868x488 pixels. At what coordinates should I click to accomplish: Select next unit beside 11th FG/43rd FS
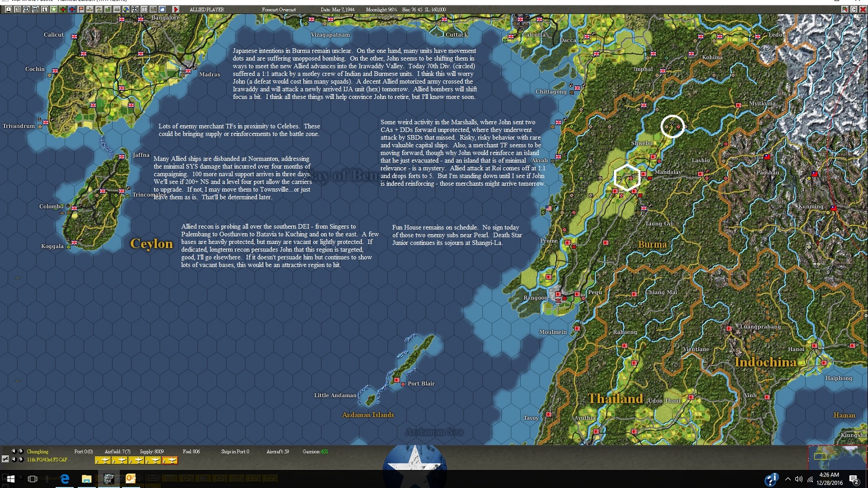[x=21, y=459]
